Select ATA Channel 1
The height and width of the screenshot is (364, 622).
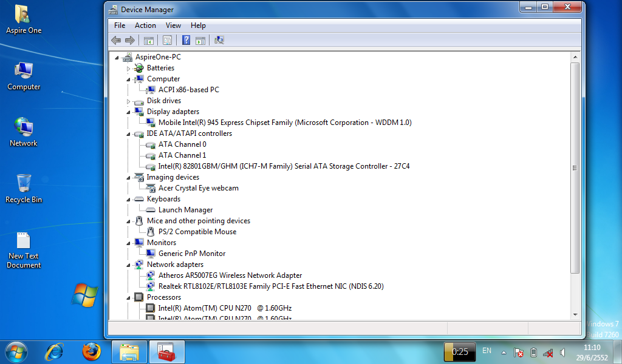coord(182,155)
